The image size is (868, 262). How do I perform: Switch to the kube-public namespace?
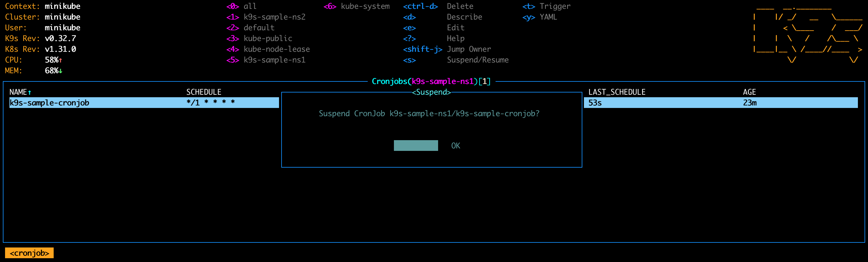[x=259, y=39]
